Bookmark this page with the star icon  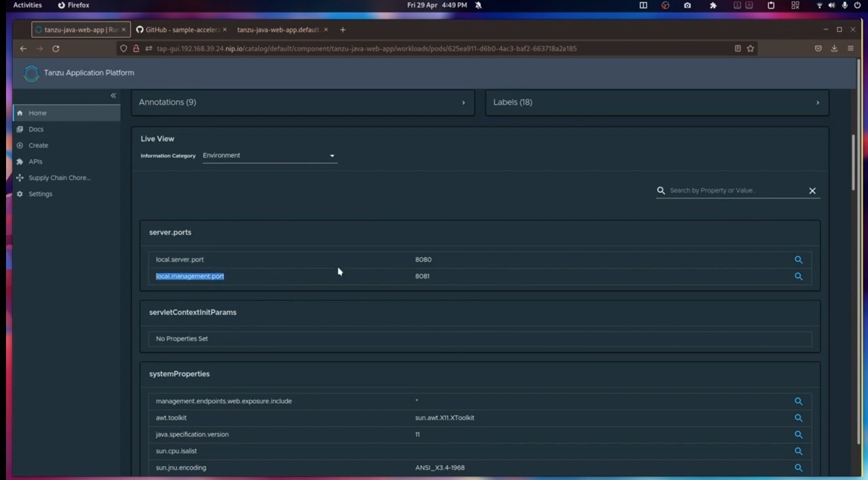point(750,49)
